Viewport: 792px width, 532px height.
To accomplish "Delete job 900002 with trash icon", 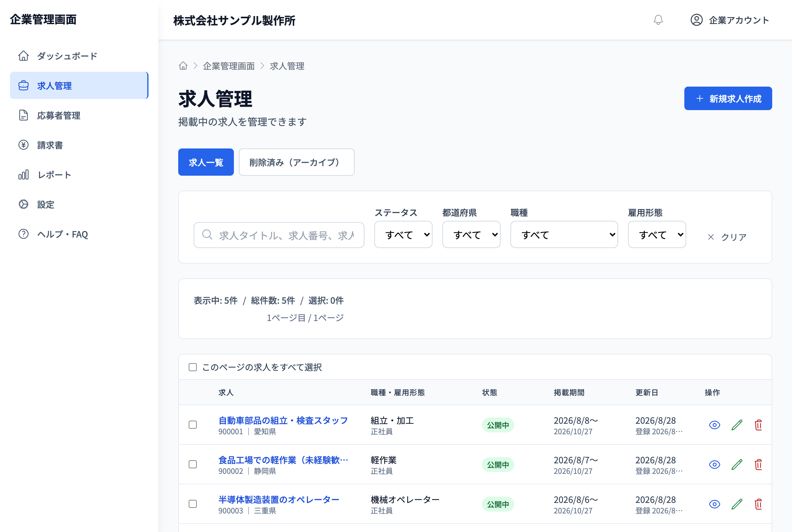I will 758,465.
